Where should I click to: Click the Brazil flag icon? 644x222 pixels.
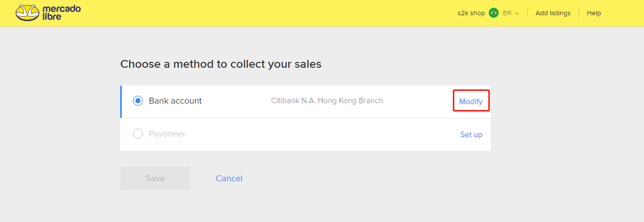494,13
